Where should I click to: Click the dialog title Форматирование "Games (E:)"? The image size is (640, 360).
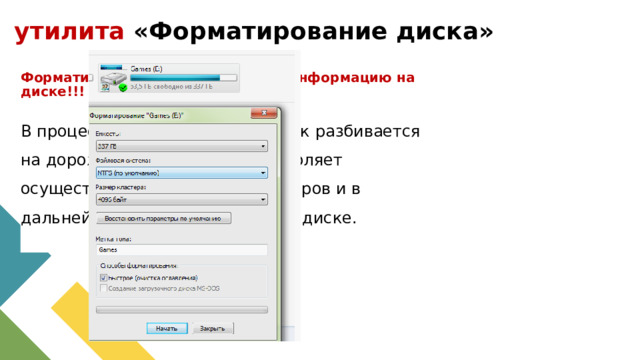pyautogui.click(x=136, y=116)
